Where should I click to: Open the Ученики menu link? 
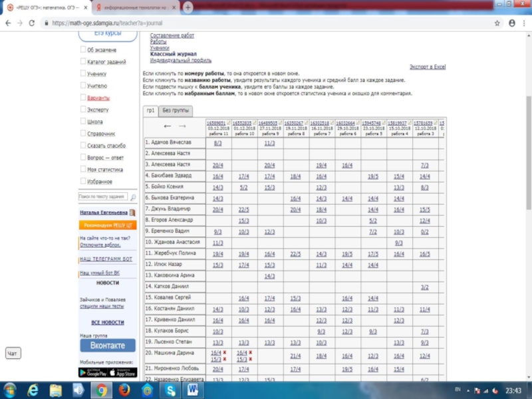tap(160, 48)
